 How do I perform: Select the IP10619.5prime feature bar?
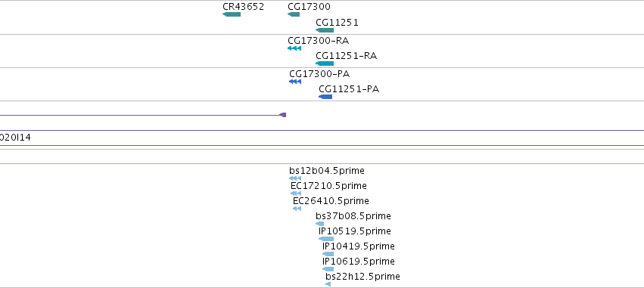(x=328, y=269)
